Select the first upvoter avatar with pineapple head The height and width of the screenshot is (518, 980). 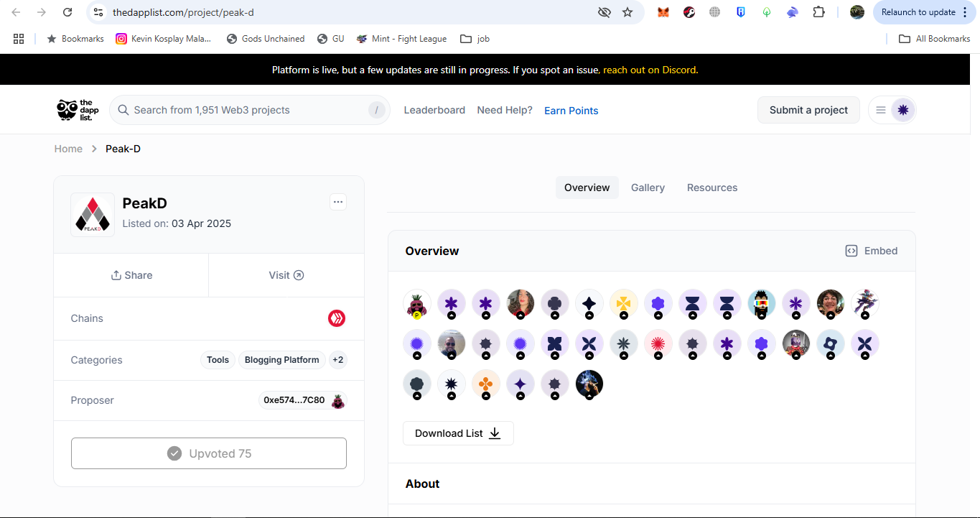tap(416, 303)
